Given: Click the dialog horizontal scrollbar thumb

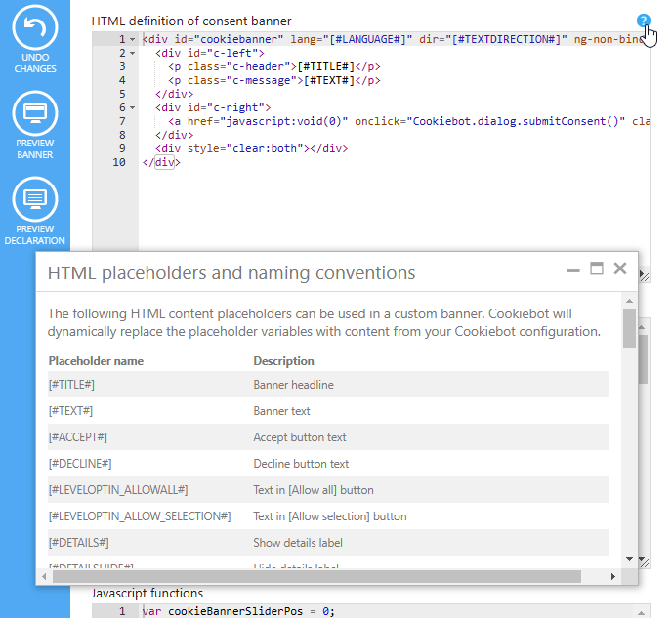Looking at the screenshot, I should [316, 576].
